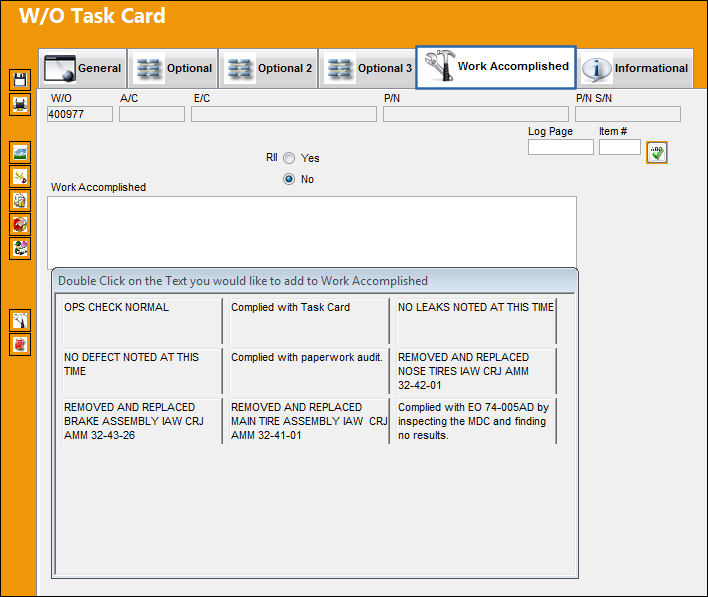This screenshot has width=708, height=597.
Task: Click the E/C field
Action: tap(284, 114)
